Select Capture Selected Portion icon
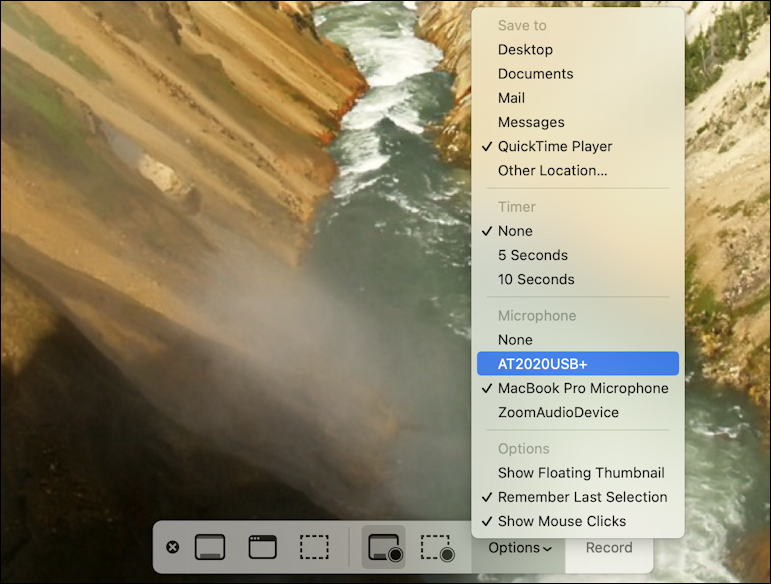This screenshot has height=584, width=771. (x=314, y=547)
